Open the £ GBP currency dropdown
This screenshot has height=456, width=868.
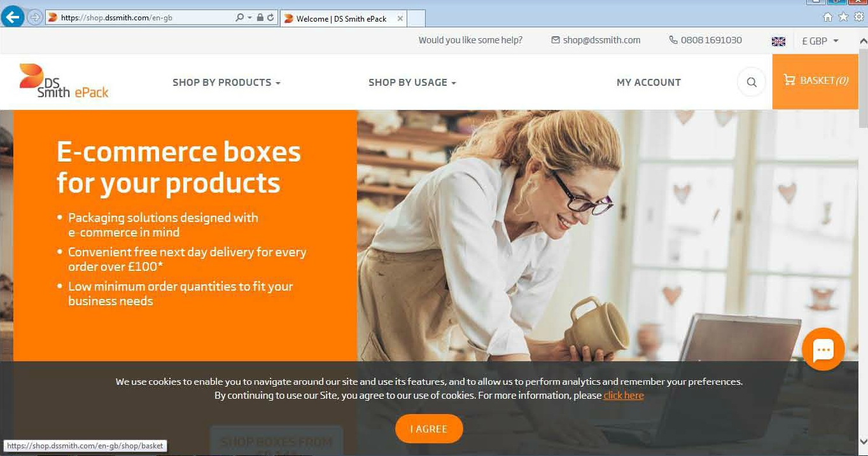(820, 41)
